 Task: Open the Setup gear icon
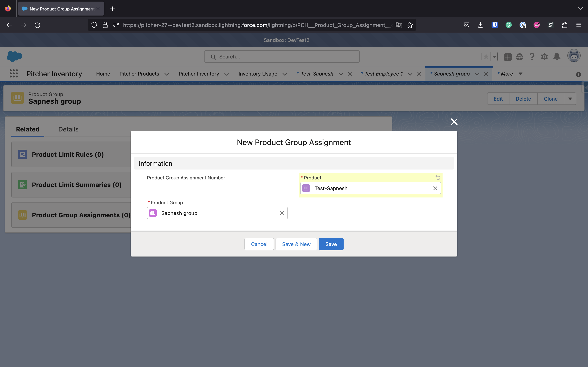(x=544, y=57)
